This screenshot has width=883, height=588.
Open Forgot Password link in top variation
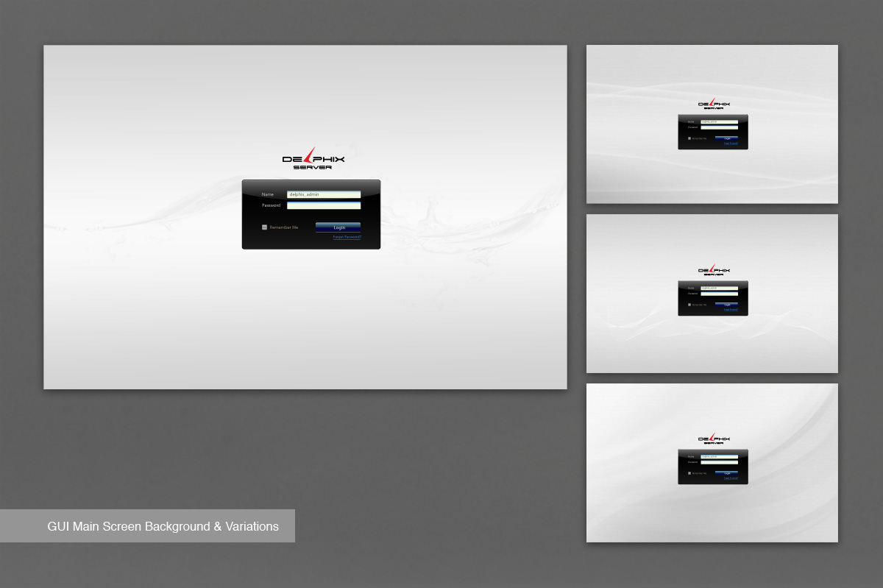point(731,144)
